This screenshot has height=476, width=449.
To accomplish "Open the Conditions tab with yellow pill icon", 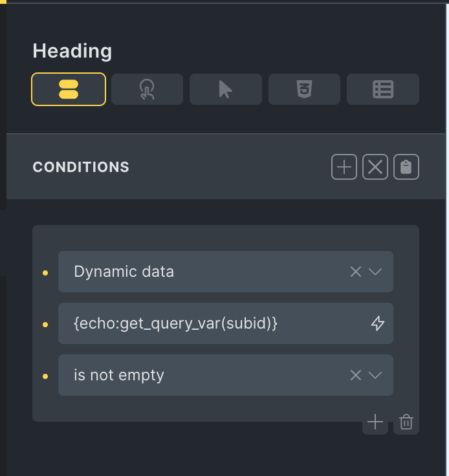I will [69, 89].
